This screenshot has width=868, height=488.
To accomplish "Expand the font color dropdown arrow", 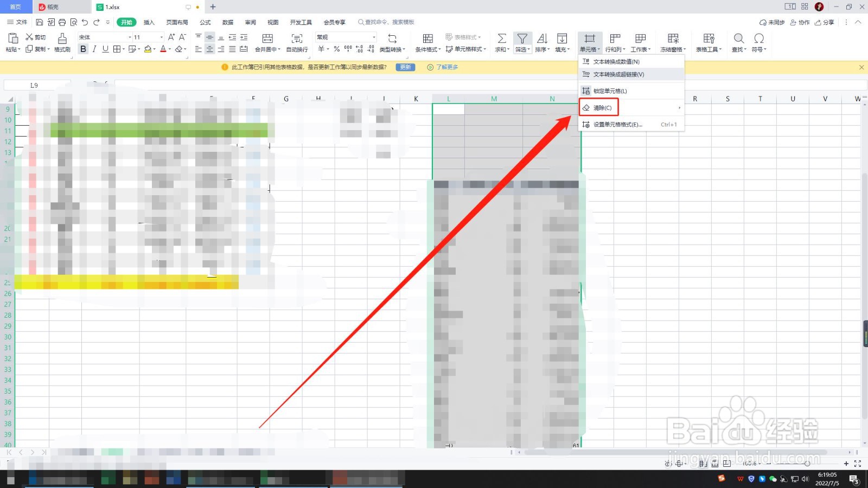I will 170,49.
